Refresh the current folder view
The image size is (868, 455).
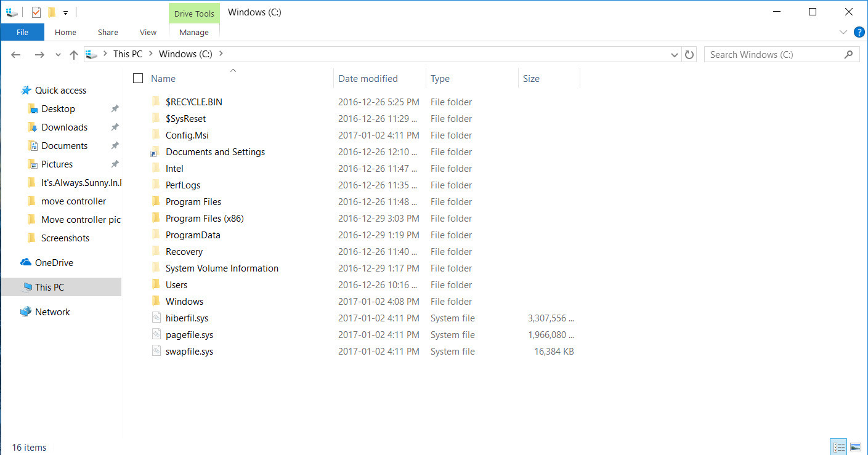[690, 55]
